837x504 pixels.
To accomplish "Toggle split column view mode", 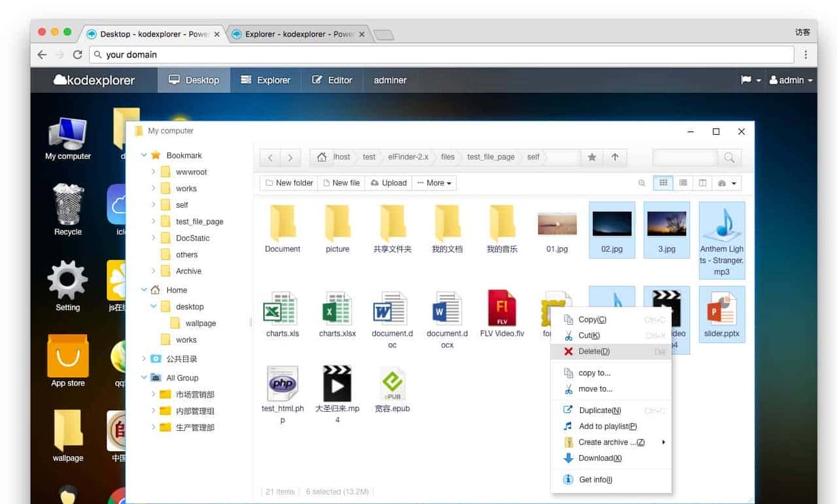I will 702,183.
